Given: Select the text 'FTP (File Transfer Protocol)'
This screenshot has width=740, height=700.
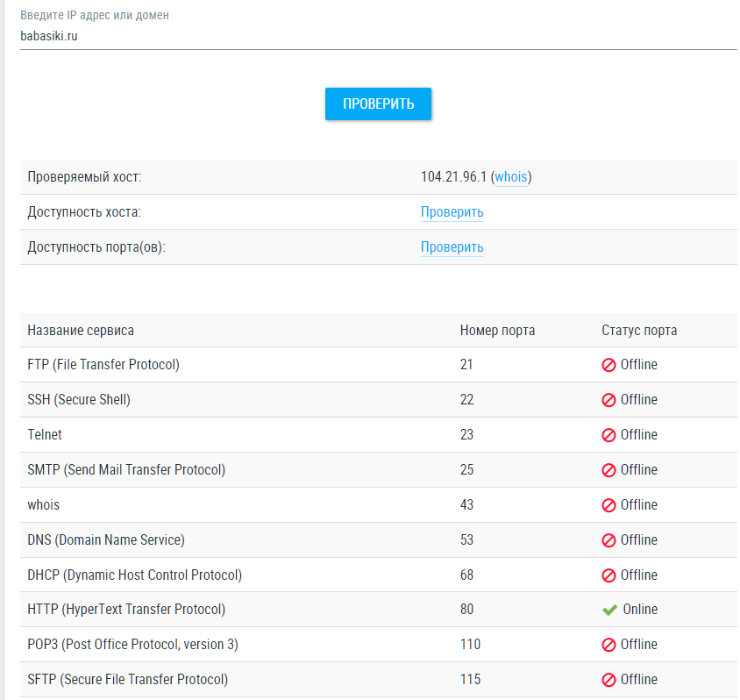Looking at the screenshot, I should click(x=103, y=364).
